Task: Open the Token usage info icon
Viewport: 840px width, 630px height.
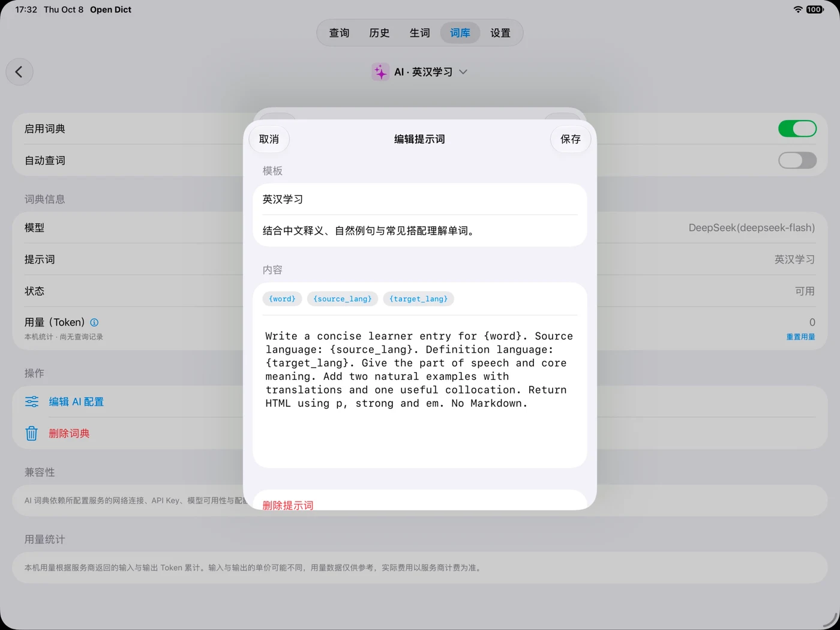Action: tap(94, 322)
